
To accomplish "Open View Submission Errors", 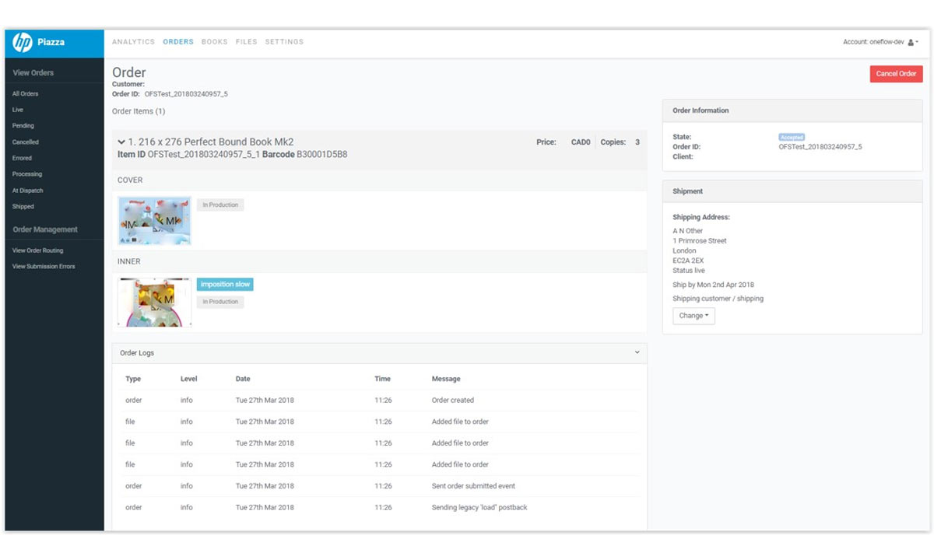I will pyautogui.click(x=44, y=267).
